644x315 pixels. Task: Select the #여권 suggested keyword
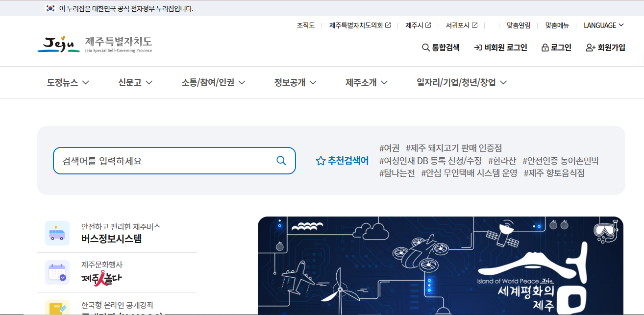pos(390,148)
